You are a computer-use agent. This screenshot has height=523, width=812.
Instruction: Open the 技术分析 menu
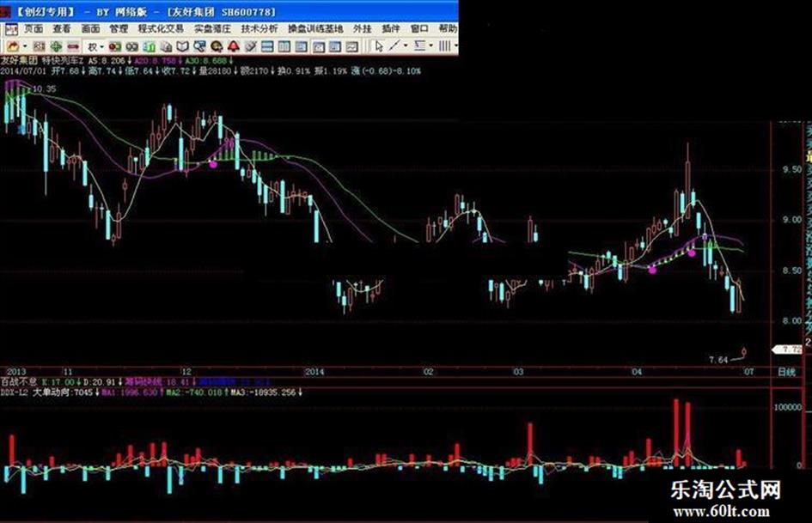[259, 29]
